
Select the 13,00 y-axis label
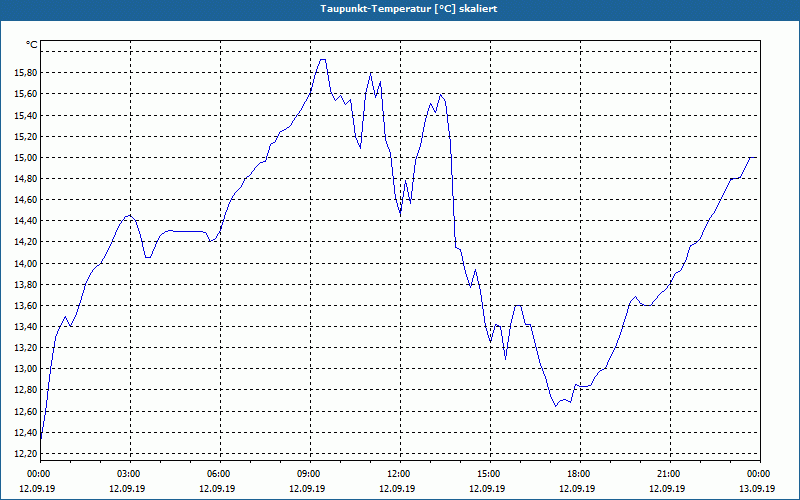[26, 369]
